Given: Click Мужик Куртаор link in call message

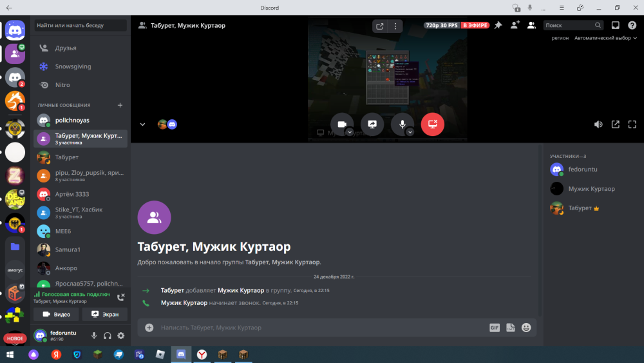Looking at the screenshot, I should [184, 303].
